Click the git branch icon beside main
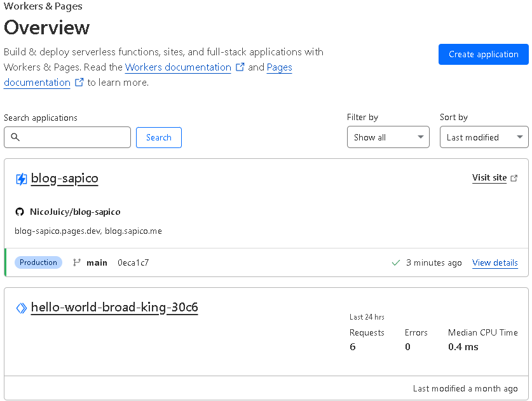Image resolution: width=532 pixels, height=401 pixels. tap(77, 262)
